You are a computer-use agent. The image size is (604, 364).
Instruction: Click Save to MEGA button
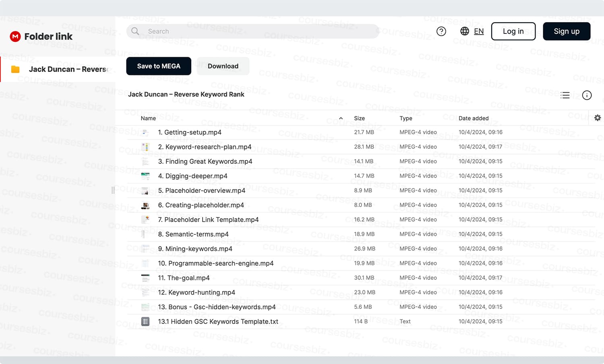click(x=159, y=66)
